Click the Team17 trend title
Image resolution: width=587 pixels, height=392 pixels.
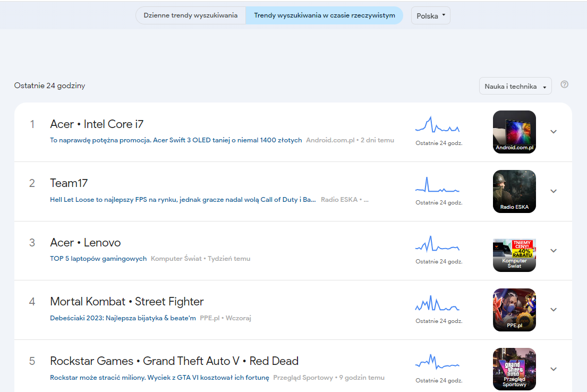[69, 183]
